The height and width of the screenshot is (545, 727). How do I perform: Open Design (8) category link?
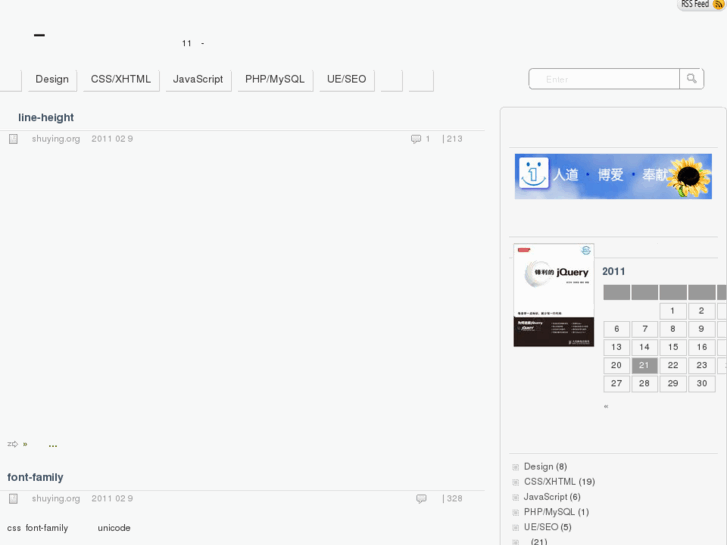pos(545,467)
